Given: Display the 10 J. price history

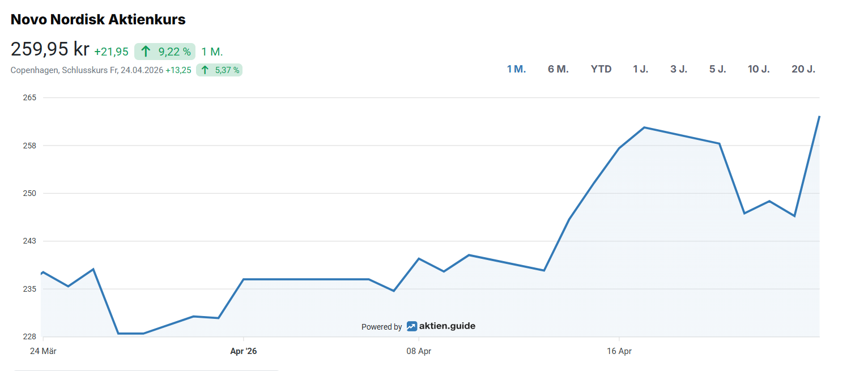Looking at the screenshot, I should coord(759,69).
